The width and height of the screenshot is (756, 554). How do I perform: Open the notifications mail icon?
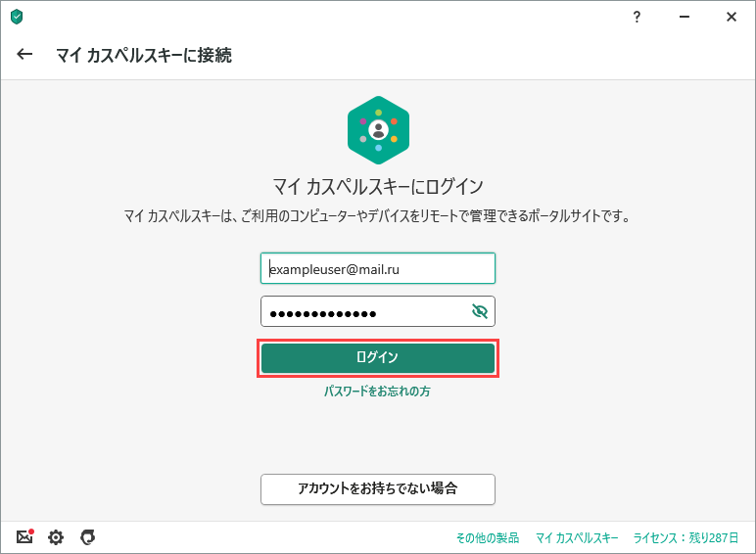(x=24, y=536)
